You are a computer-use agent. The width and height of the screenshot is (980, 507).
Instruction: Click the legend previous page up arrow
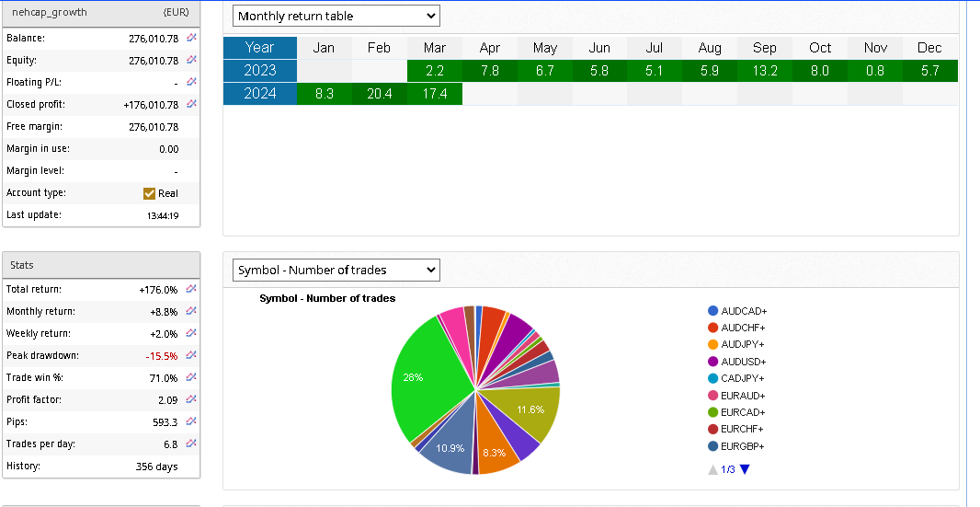(712, 469)
